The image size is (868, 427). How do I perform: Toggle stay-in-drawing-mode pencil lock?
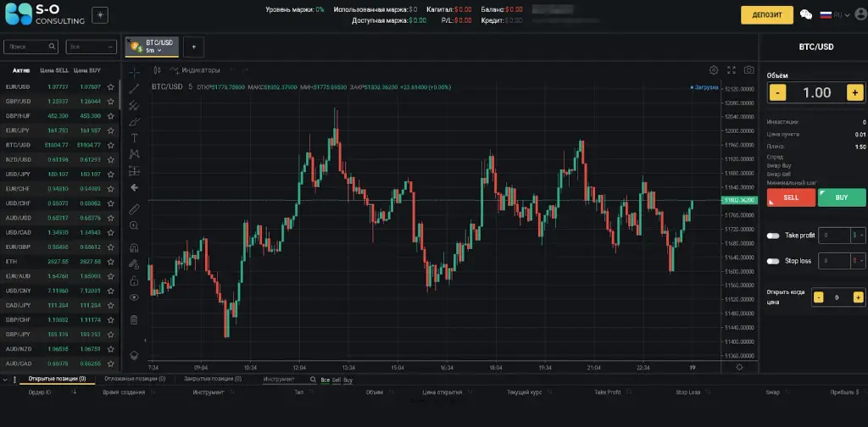click(x=134, y=263)
